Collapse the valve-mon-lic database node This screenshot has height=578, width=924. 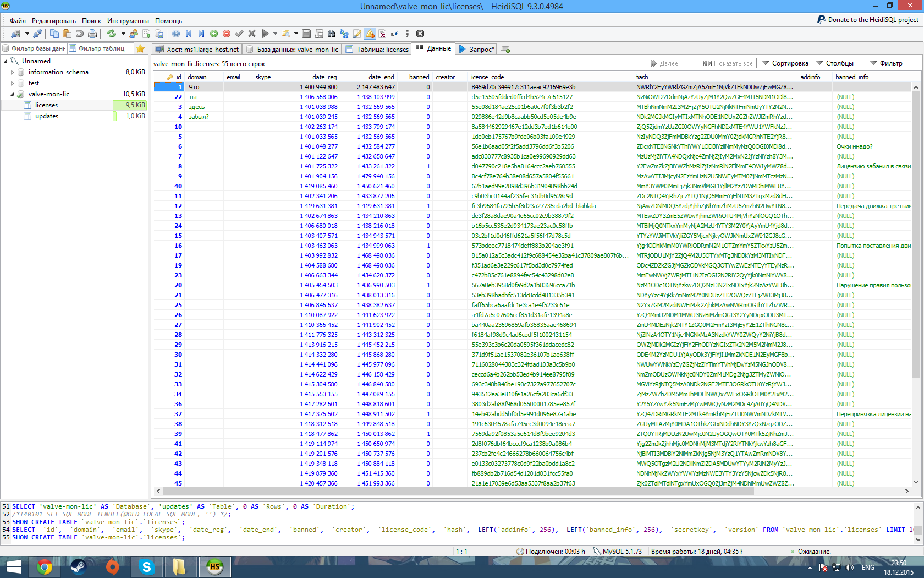coord(13,94)
